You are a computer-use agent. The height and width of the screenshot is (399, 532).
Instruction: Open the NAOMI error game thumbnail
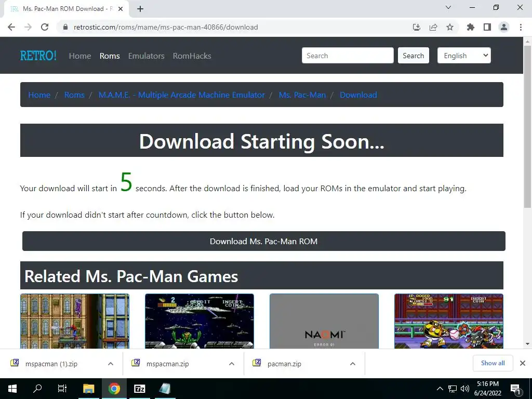[x=324, y=321]
